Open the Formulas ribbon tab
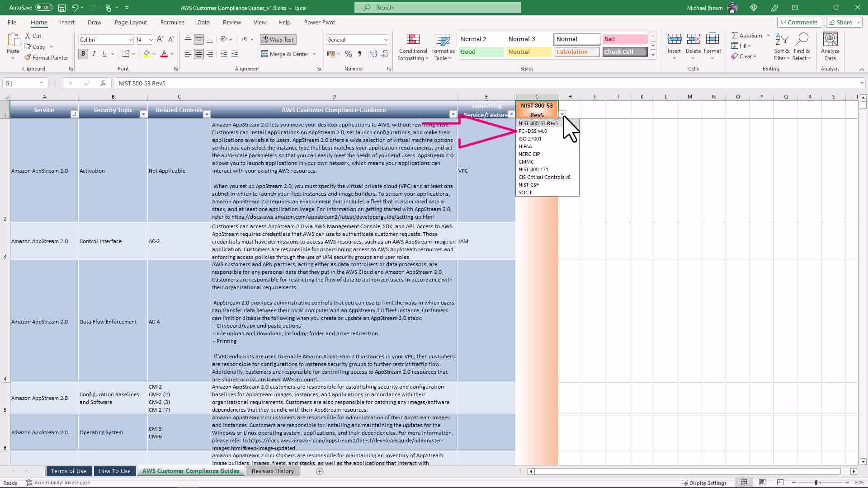This screenshot has height=488, width=868. tap(172, 22)
